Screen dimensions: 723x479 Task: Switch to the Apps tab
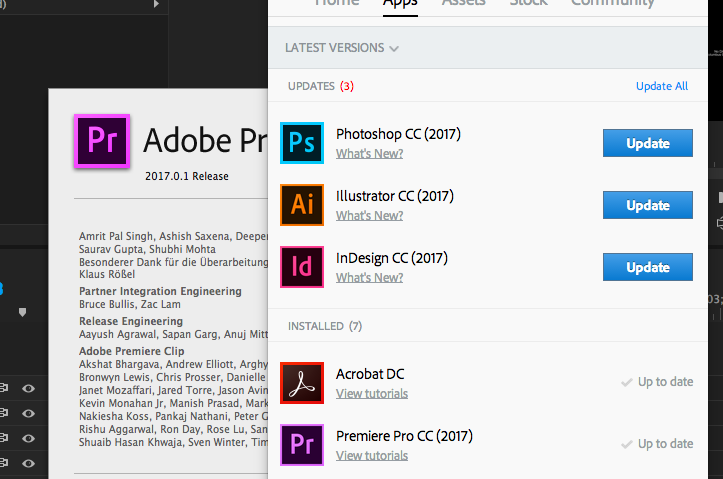click(x=400, y=4)
